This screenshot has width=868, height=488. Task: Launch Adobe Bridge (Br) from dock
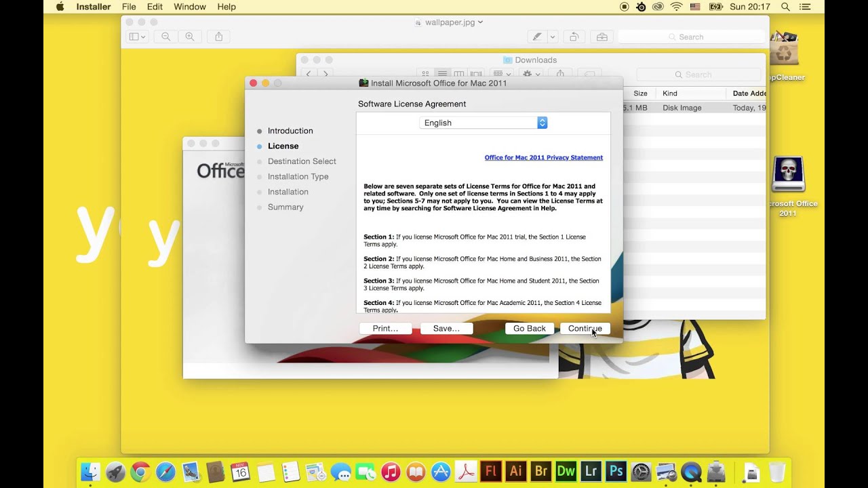pyautogui.click(x=541, y=470)
